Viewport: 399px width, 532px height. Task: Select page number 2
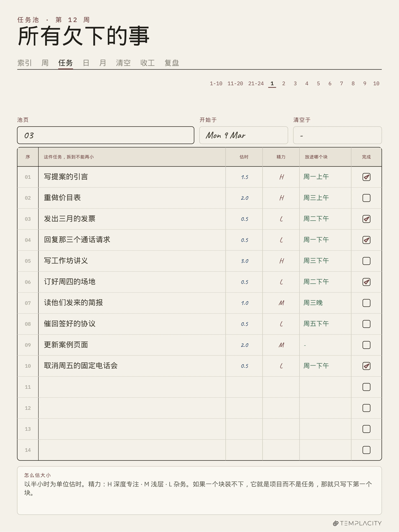coord(284,83)
